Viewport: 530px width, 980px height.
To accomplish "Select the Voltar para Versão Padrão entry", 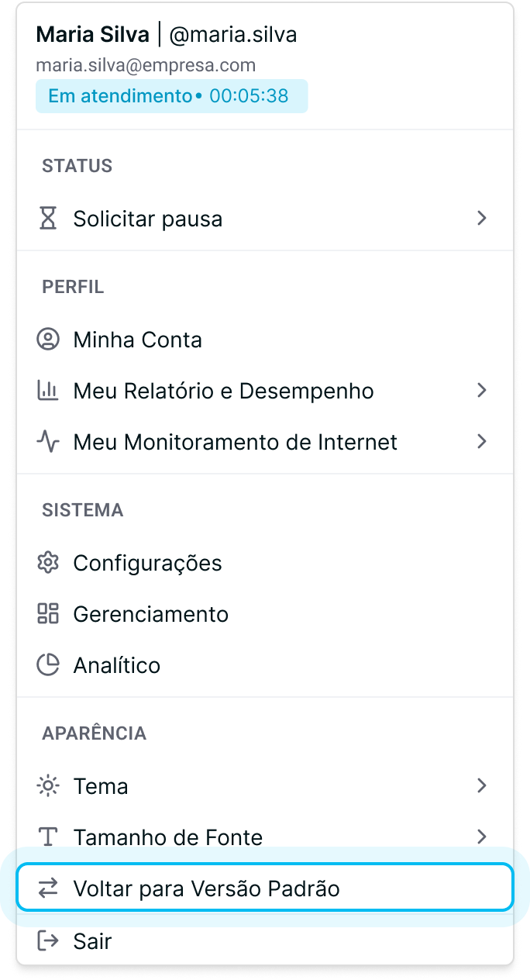I will point(265,889).
